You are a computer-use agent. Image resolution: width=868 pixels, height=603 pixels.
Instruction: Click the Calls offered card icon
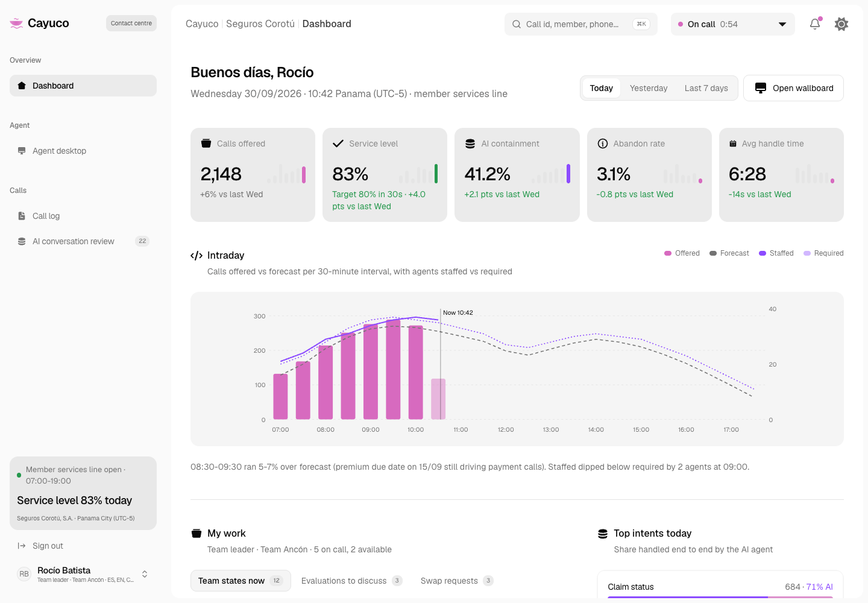[x=206, y=144]
